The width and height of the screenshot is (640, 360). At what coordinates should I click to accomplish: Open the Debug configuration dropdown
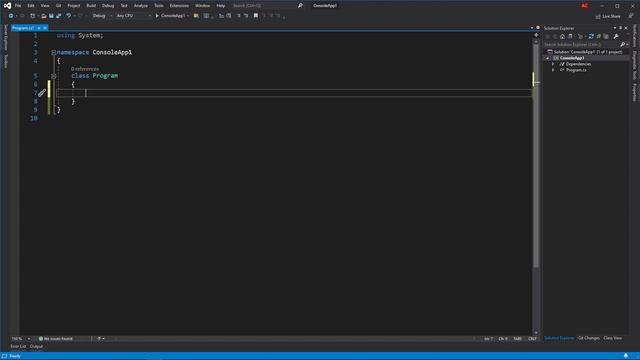(102, 16)
